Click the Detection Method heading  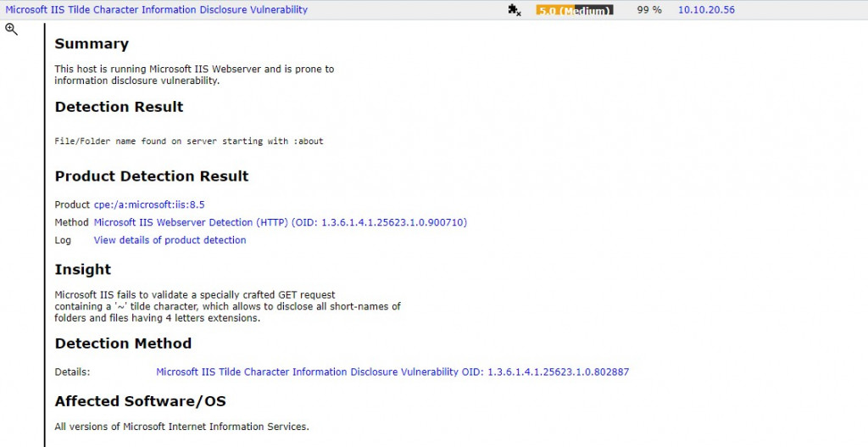[x=123, y=343]
